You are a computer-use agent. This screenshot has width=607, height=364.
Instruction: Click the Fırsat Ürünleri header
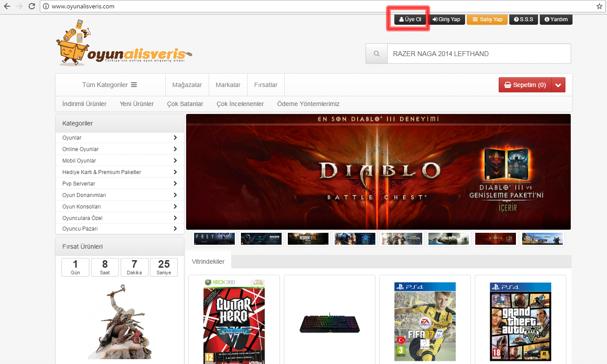(120, 246)
